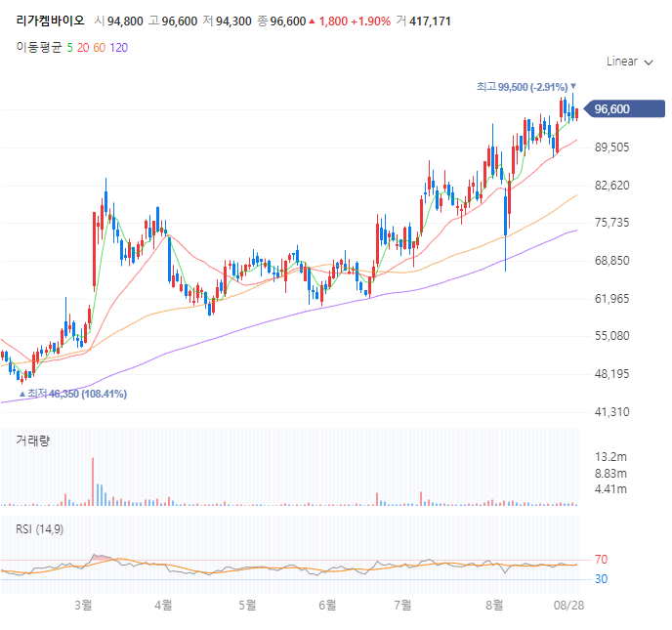The image size is (672, 630).
Task: Click the 61,965 price axis label
Action: pos(612,298)
